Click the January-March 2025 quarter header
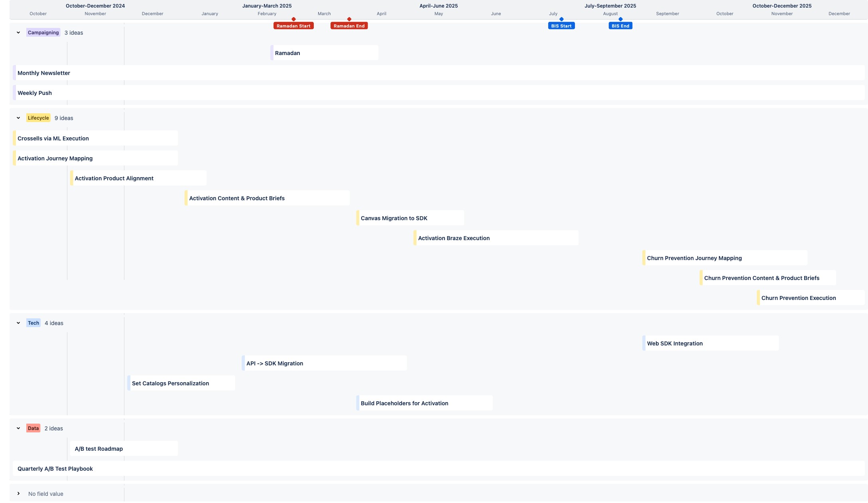The height and width of the screenshot is (503, 868). point(267,6)
